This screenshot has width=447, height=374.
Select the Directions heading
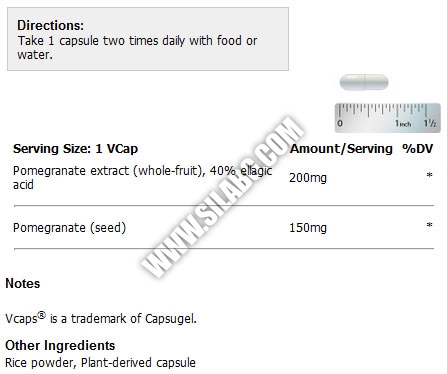pos(51,25)
